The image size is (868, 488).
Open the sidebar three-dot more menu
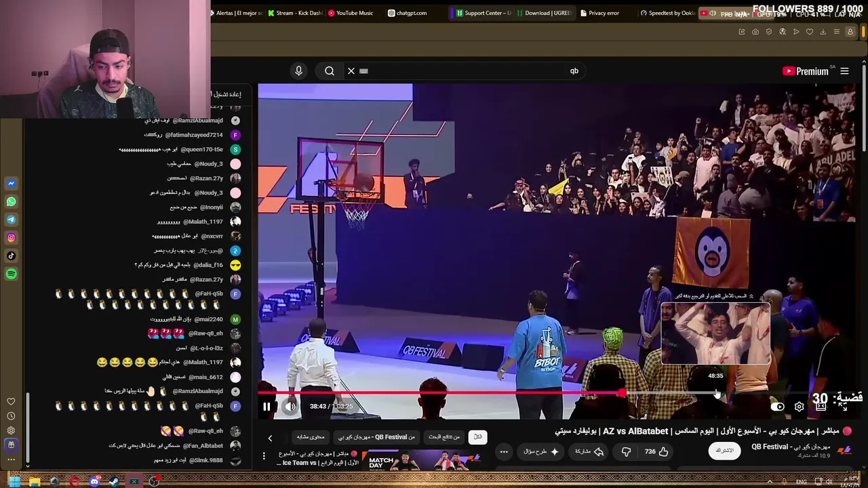[11, 460]
